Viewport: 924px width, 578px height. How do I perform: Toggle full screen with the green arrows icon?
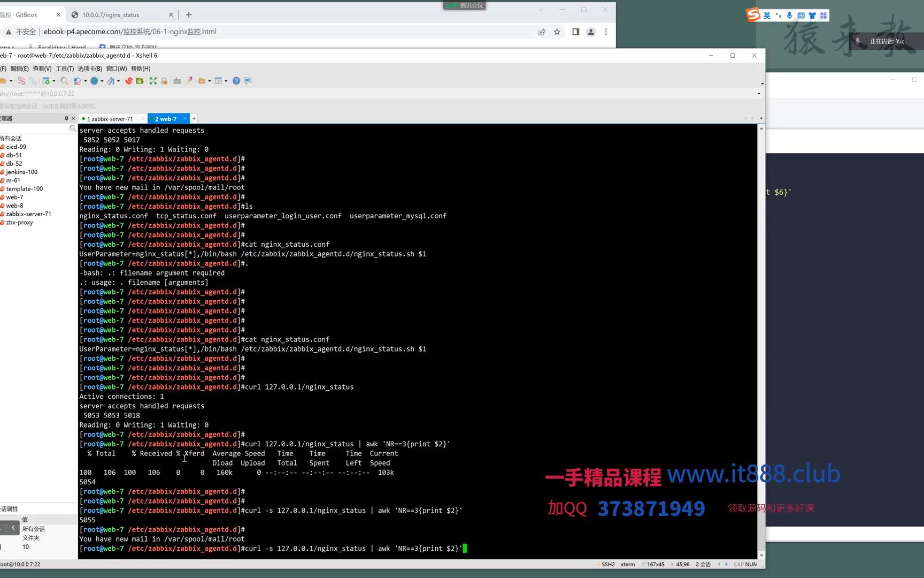click(x=153, y=81)
